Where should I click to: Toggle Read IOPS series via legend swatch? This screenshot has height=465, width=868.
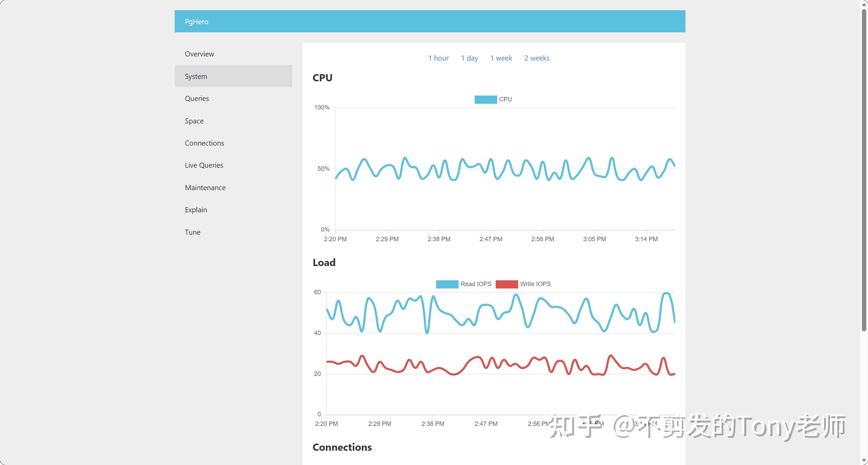[x=447, y=284]
